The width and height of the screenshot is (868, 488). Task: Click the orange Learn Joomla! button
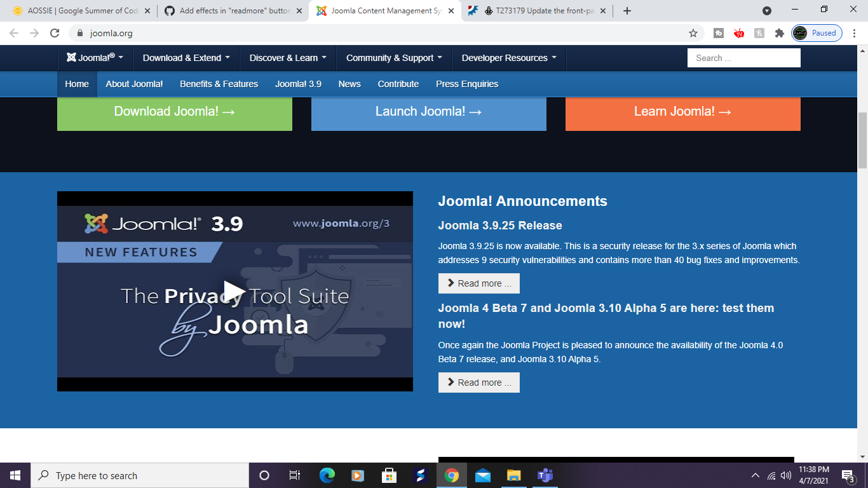(x=683, y=113)
